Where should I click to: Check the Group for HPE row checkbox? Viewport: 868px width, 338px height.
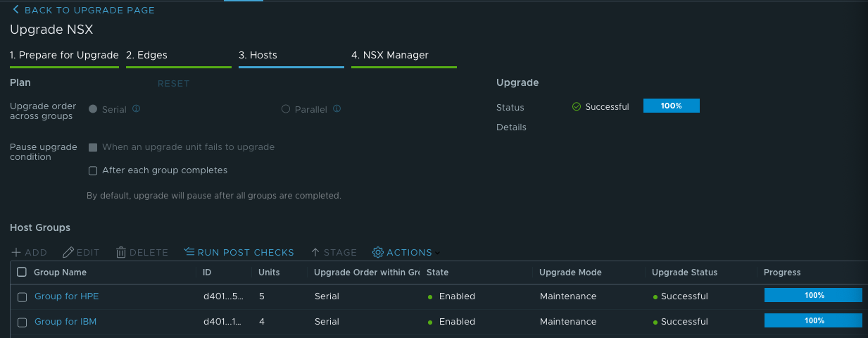[x=22, y=297]
